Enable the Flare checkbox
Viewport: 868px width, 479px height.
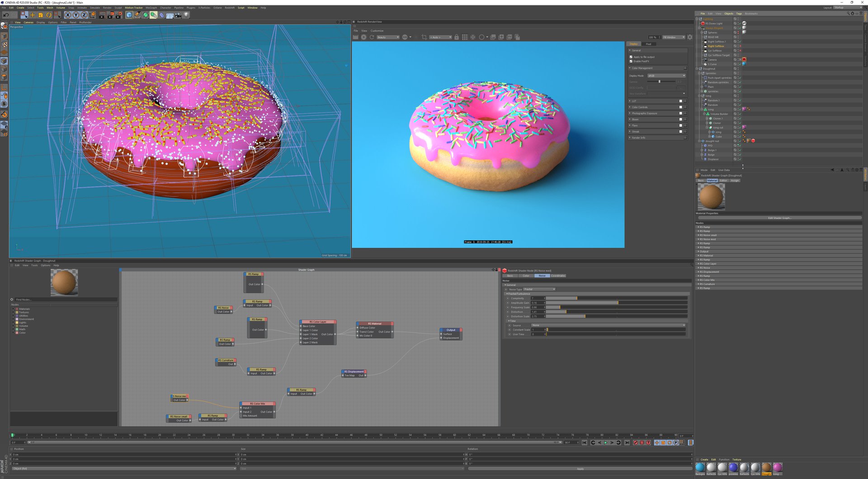coord(681,125)
